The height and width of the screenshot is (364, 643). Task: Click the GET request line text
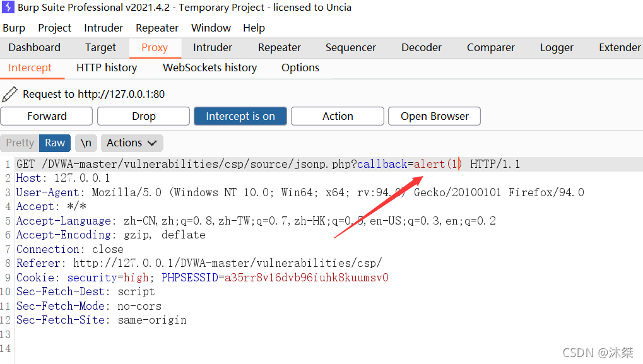click(x=268, y=165)
